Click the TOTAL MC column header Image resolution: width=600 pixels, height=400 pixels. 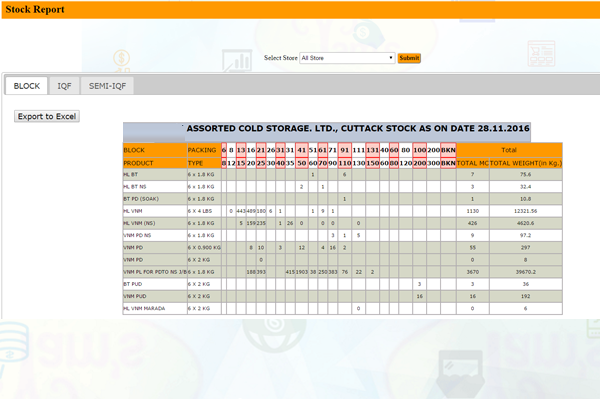(473, 163)
